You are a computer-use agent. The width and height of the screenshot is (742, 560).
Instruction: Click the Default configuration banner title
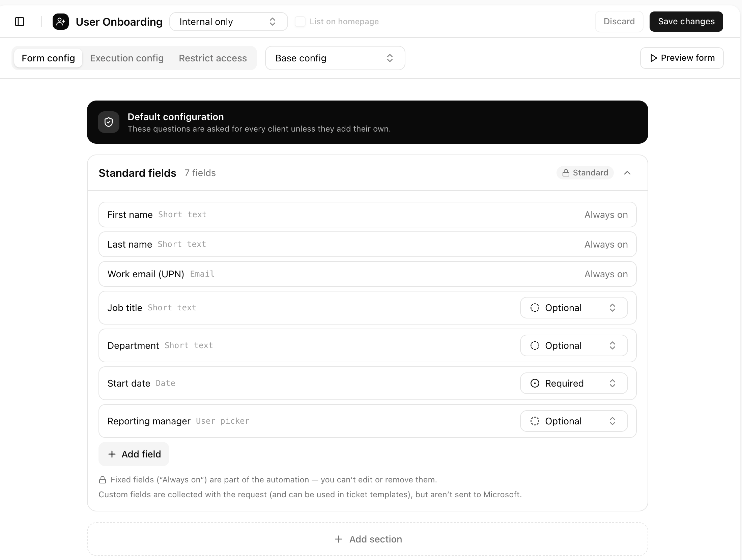[176, 117]
